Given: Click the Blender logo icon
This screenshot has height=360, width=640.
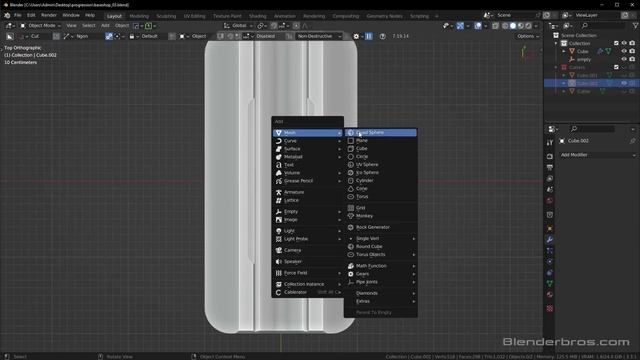Looking at the screenshot, I should pos(7,15).
